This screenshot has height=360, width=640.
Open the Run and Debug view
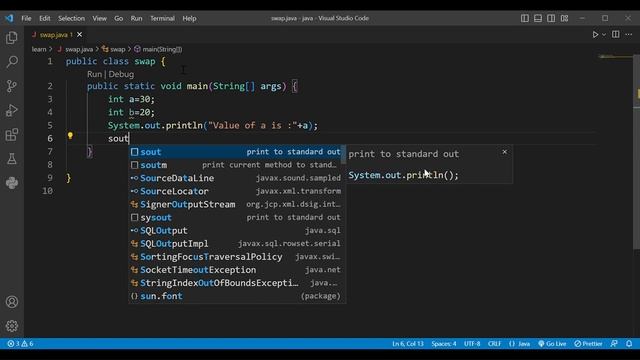pos(12,110)
